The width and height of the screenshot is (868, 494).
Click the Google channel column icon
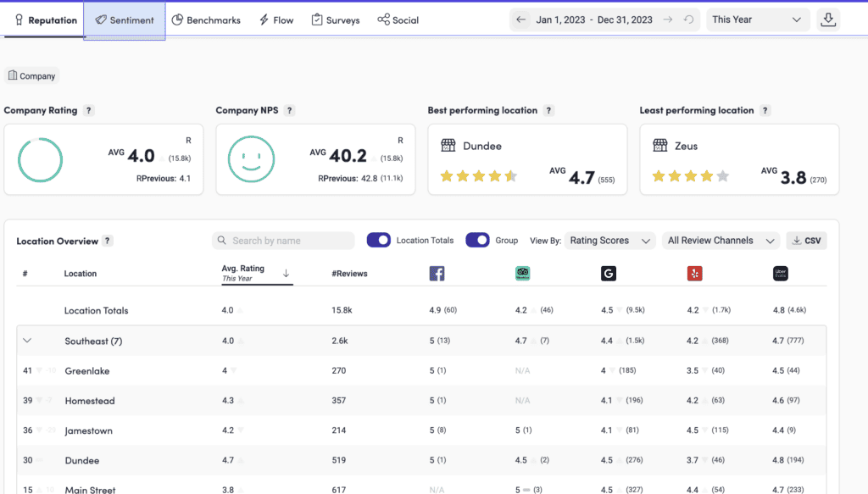coord(609,274)
